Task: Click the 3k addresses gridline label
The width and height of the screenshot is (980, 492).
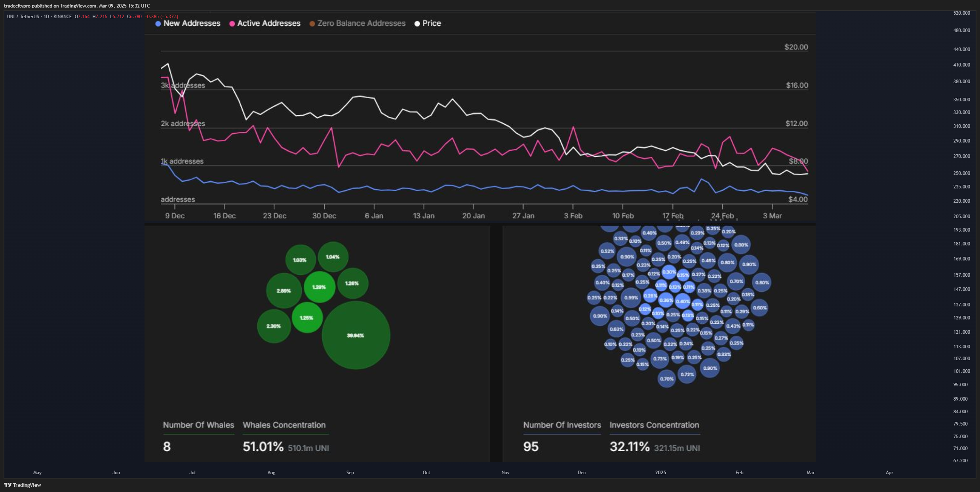Action: 183,85
